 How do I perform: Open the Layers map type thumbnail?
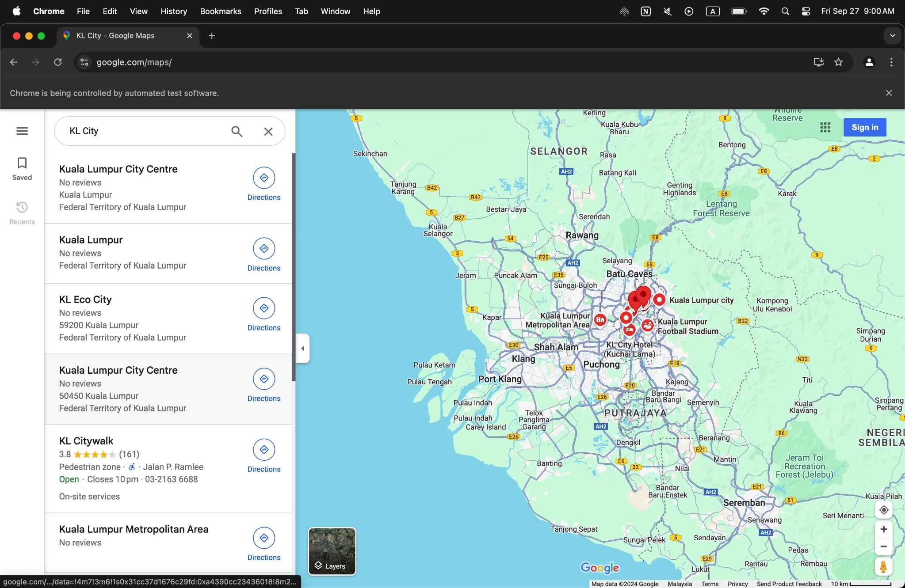(x=332, y=551)
